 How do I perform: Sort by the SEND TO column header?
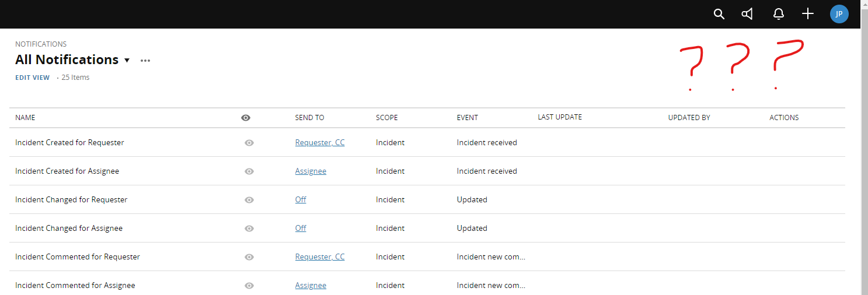[309, 118]
